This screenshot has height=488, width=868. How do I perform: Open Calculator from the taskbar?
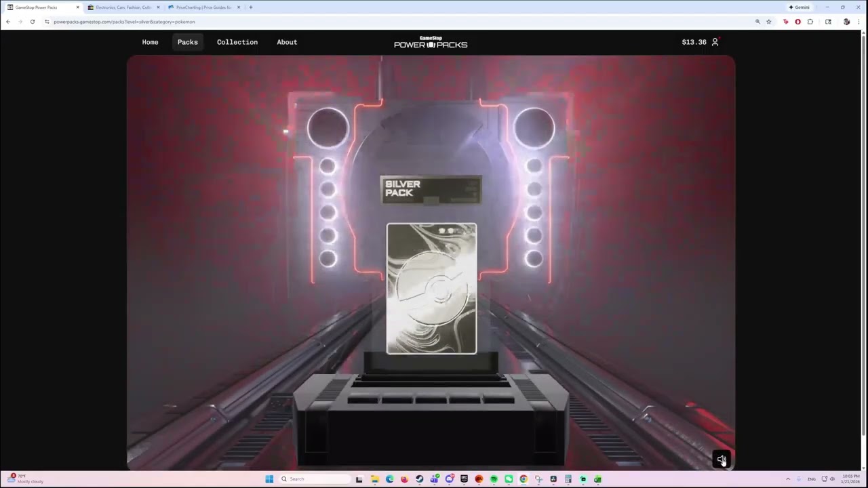click(568, 479)
